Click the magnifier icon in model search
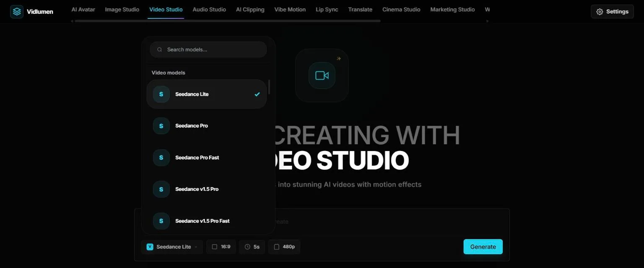Image resolution: width=644 pixels, height=268 pixels. click(160, 49)
